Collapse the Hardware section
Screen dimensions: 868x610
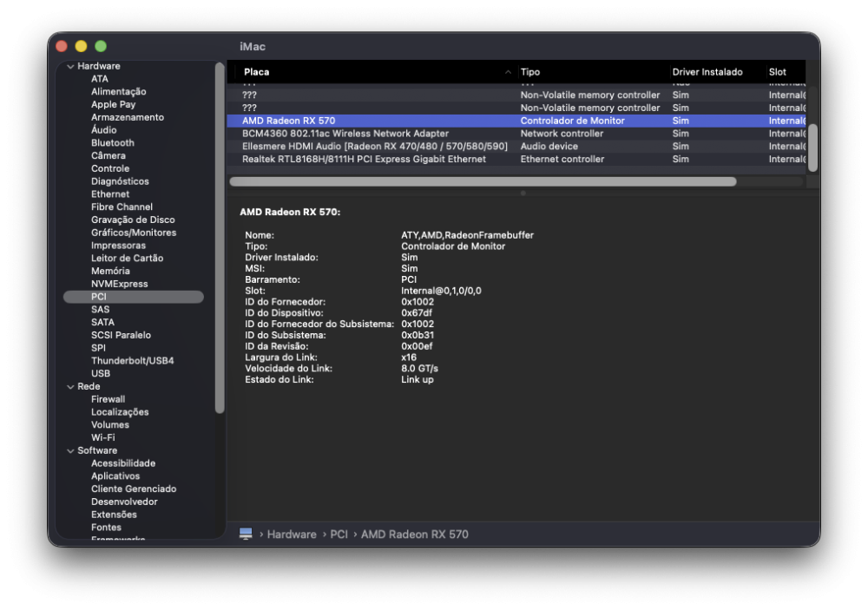point(70,67)
